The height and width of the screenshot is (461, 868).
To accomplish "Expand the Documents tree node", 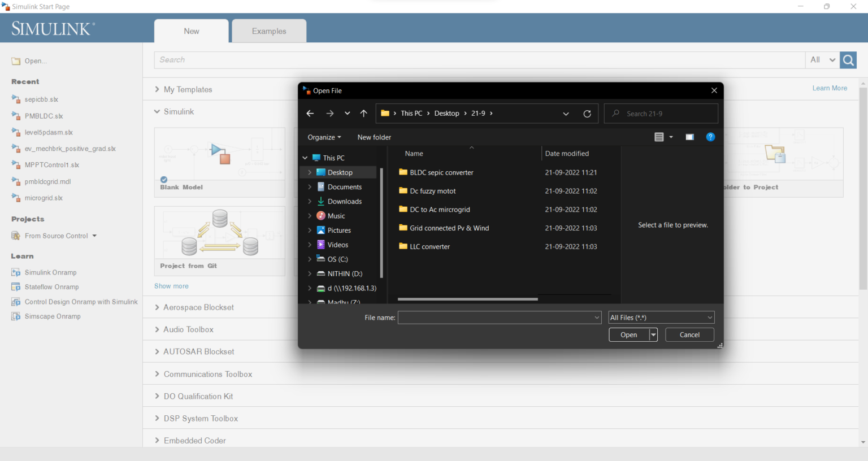I will click(310, 187).
